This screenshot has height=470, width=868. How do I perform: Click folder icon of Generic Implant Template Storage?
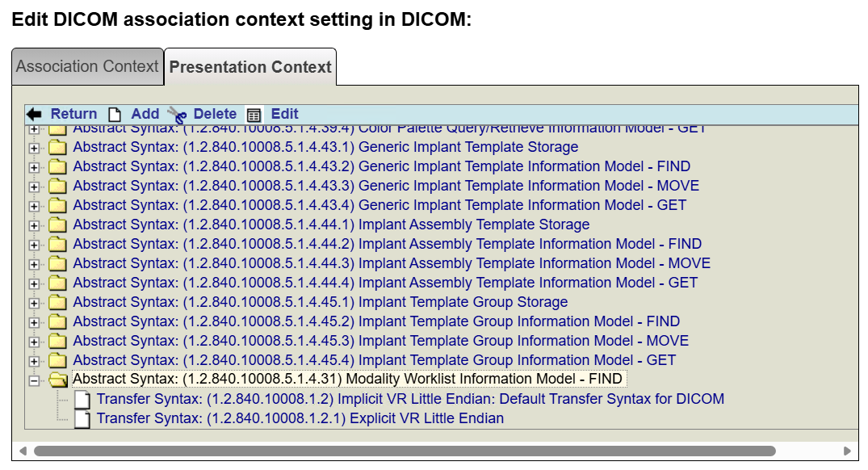point(57,148)
